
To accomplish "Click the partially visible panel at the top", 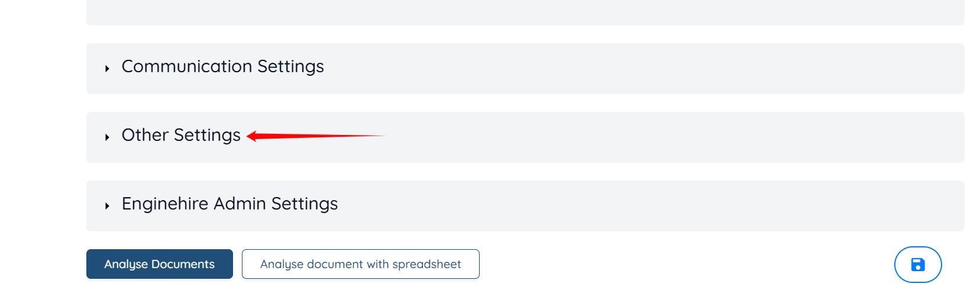I will point(525,12).
